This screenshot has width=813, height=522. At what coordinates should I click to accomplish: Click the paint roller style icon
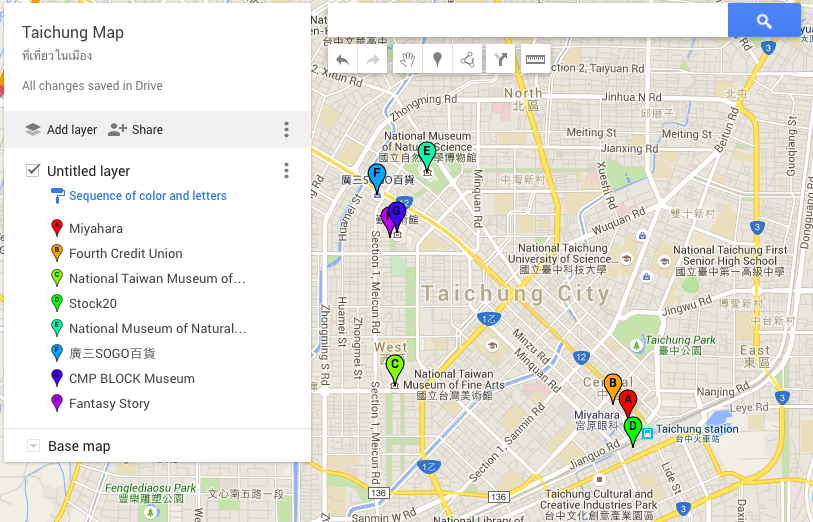57,196
